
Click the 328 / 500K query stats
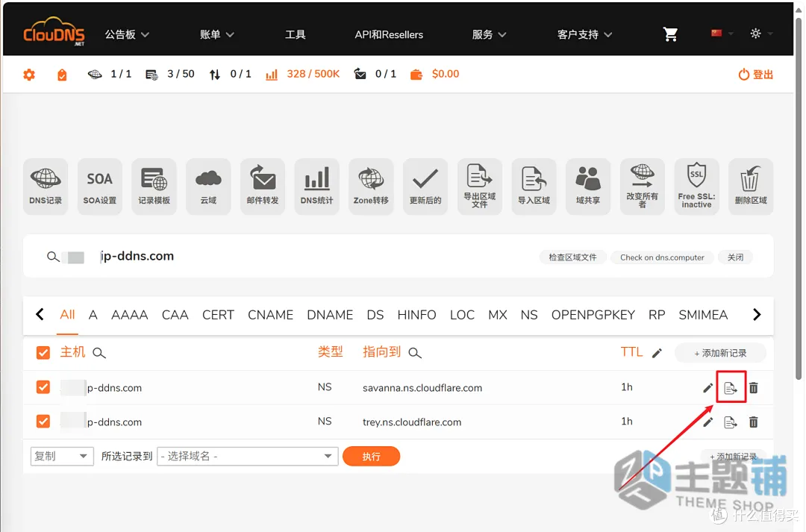(313, 74)
